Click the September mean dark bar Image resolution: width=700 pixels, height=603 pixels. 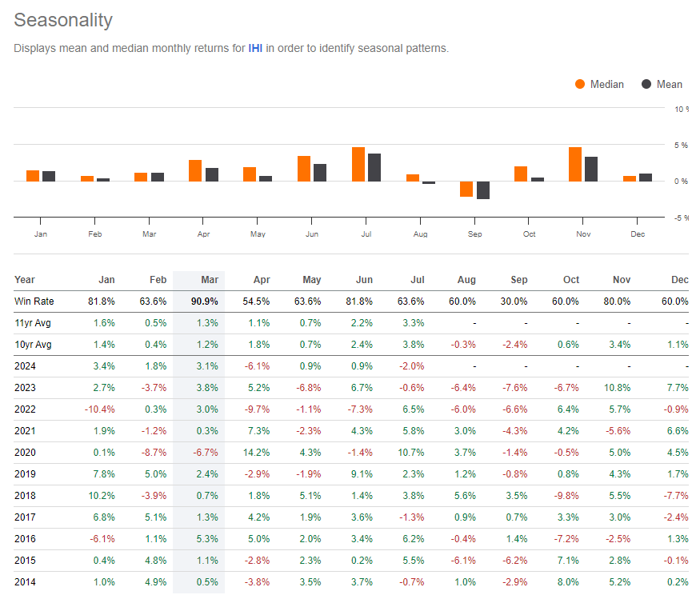(483, 190)
